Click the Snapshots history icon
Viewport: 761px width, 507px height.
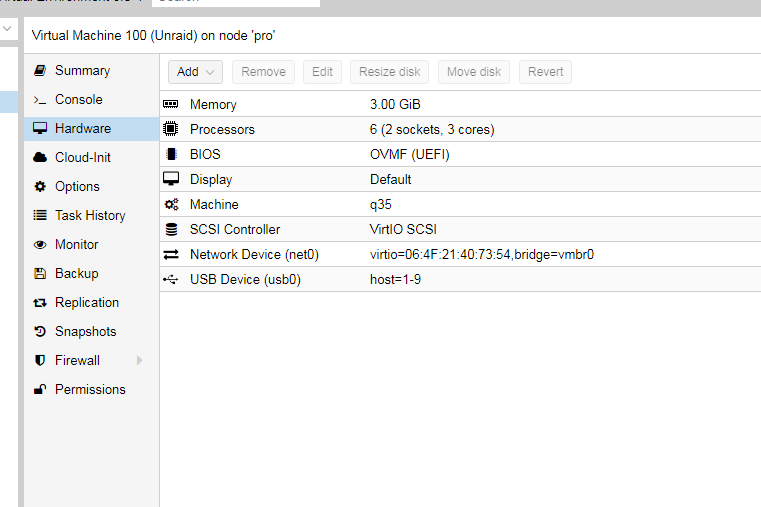(x=40, y=331)
